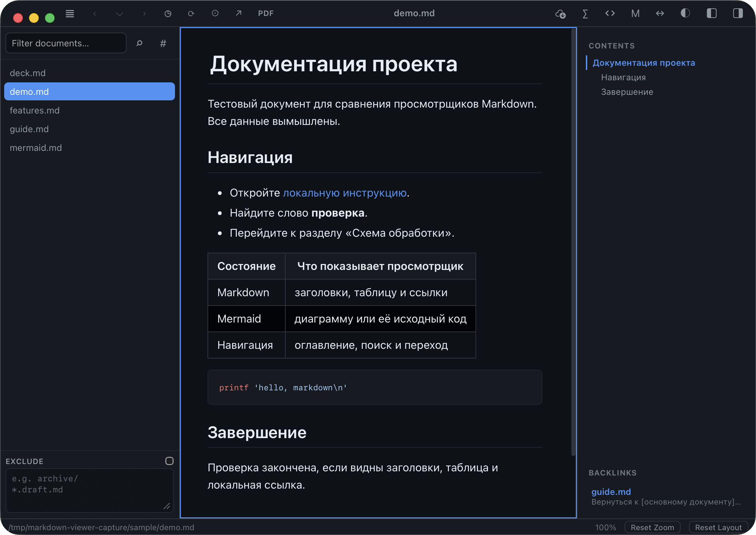The image size is (756, 535).
Task: Reload the document with refresh icon
Action: click(191, 13)
